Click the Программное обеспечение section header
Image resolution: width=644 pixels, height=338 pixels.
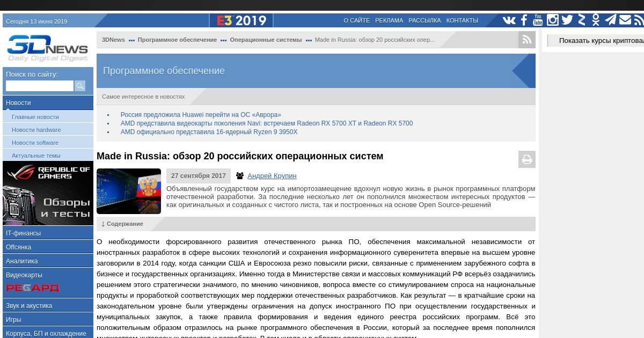click(164, 71)
